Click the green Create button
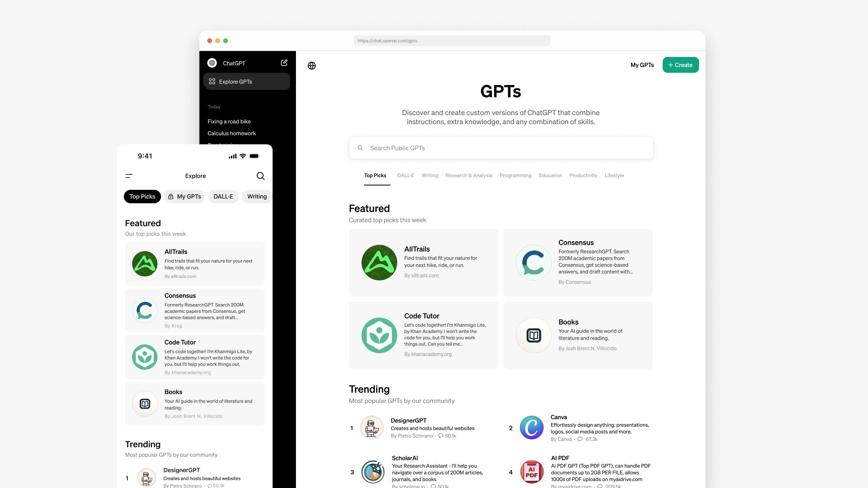The image size is (868, 488). [x=680, y=64]
